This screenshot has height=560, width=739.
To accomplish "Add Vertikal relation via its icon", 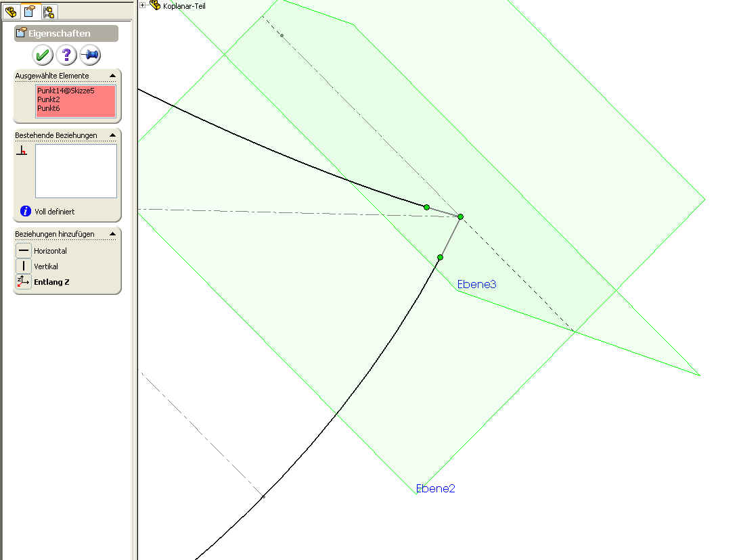I will click(24, 266).
